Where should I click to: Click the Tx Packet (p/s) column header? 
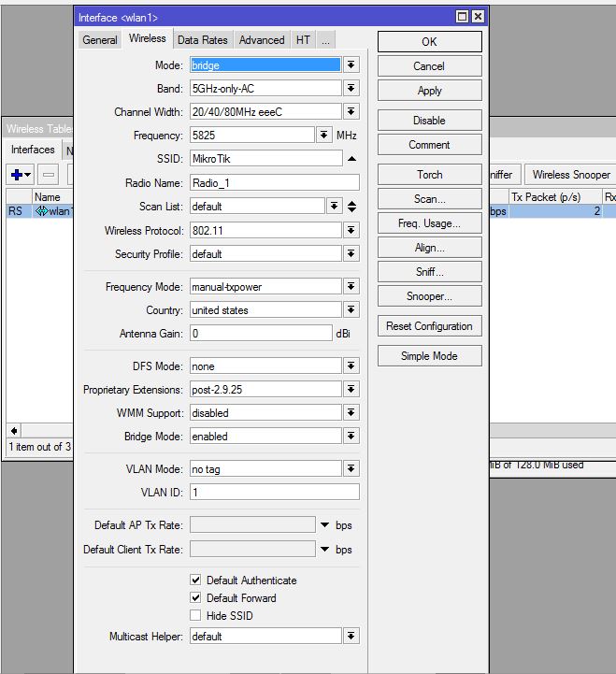click(555, 197)
